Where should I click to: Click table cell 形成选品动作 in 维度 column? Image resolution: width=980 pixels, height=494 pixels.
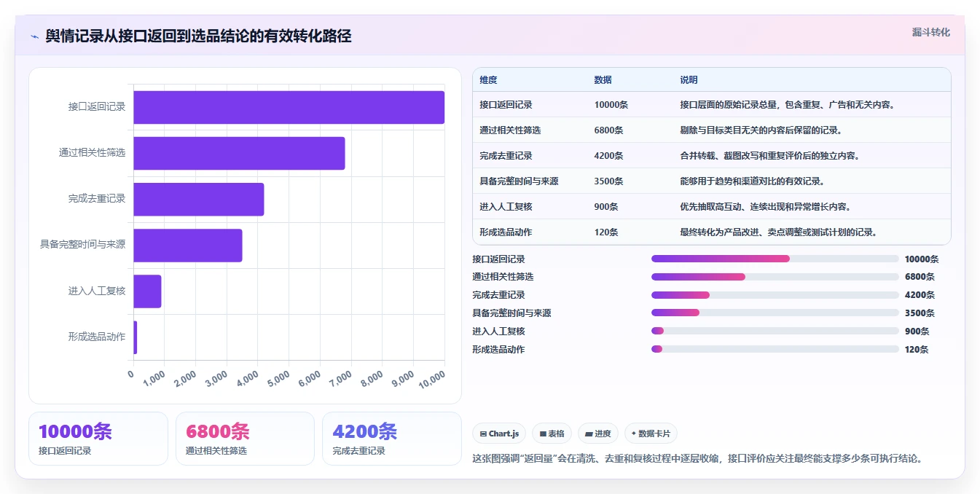click(x=506, y=232)
